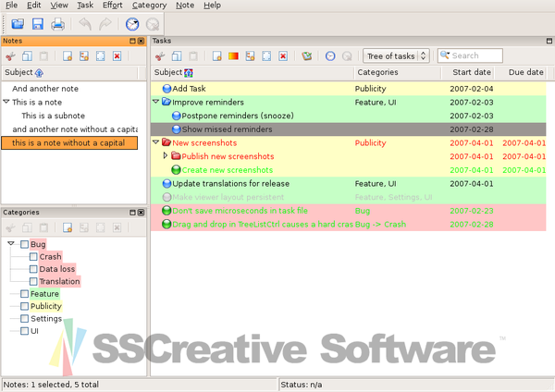
Task: Open the Category menu
Action: click(x=149, y=6)
